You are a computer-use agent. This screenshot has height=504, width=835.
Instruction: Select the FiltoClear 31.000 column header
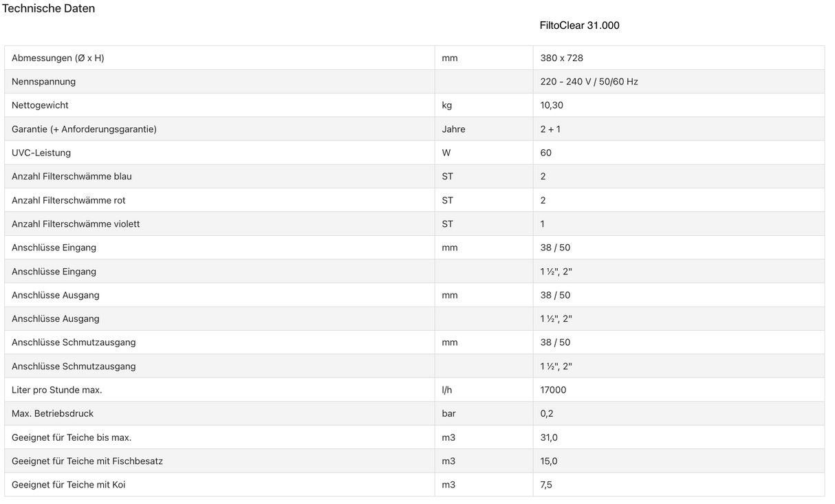pyautogui.click(x=579, y=25)
